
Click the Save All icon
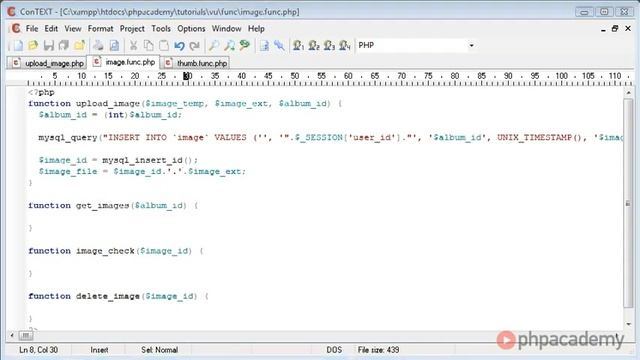click(64, 45)
